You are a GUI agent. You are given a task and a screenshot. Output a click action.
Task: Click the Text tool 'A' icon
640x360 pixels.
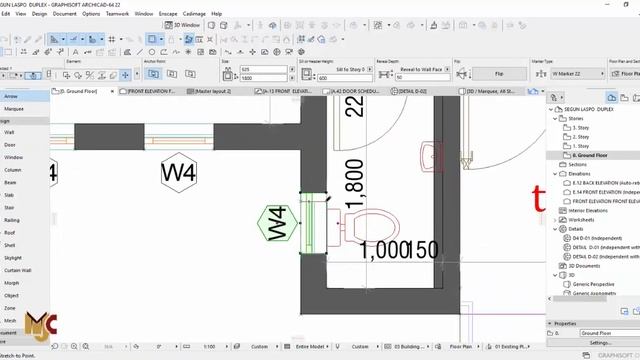pyautogui.click(x=76, y=52)
